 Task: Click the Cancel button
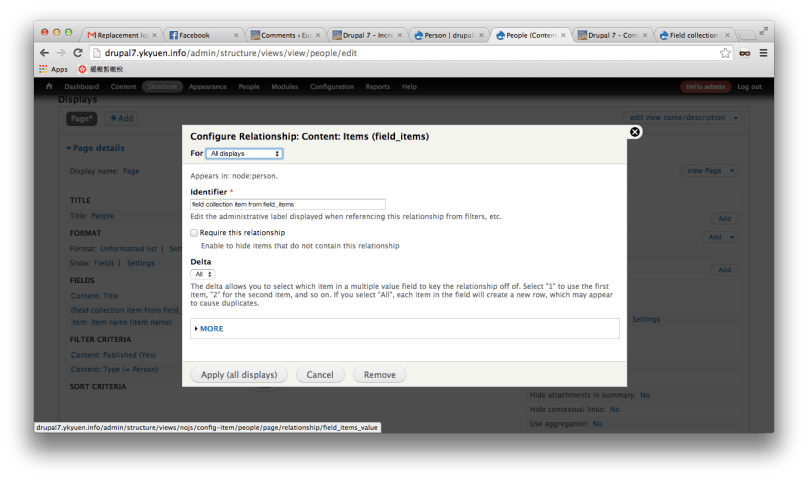(x=320, y=374)
